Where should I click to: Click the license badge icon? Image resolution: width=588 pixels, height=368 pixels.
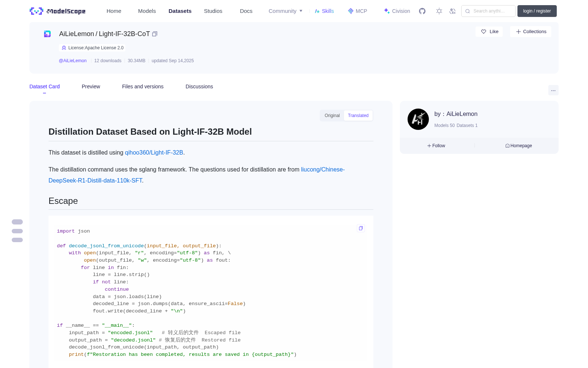pyautogui.click(x=64, y=48)
